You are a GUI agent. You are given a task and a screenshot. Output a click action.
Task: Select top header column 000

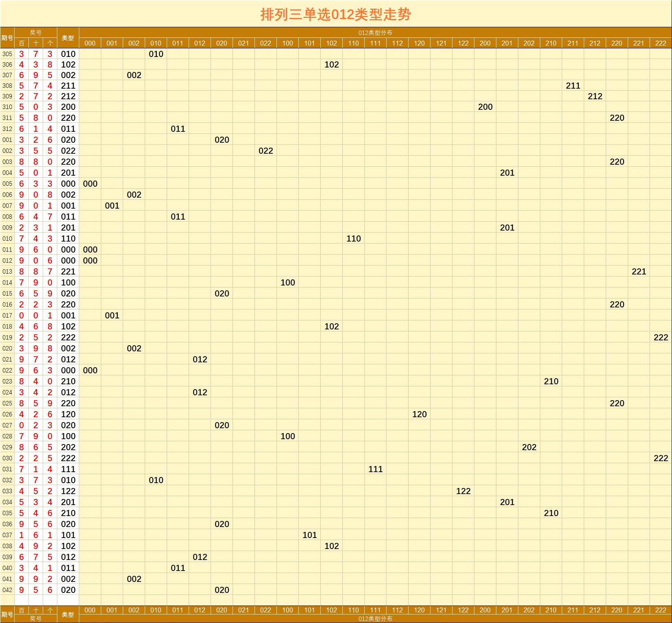click(x=90, y=43)
